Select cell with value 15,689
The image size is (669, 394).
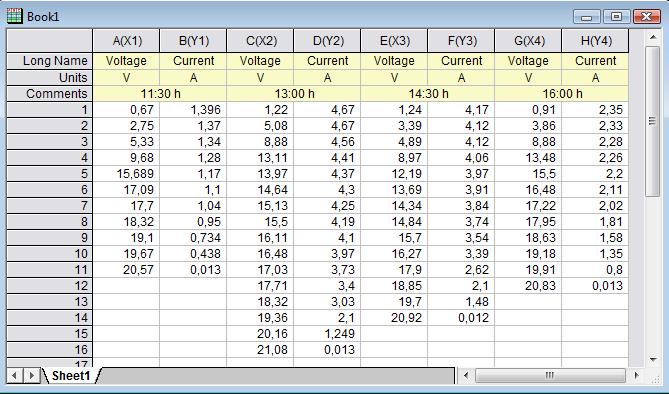pyautogui.click(x=126, y=174)
